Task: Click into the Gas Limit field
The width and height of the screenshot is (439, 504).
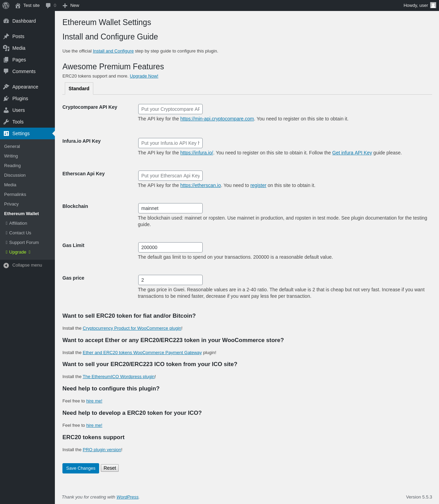Action: 170,247
